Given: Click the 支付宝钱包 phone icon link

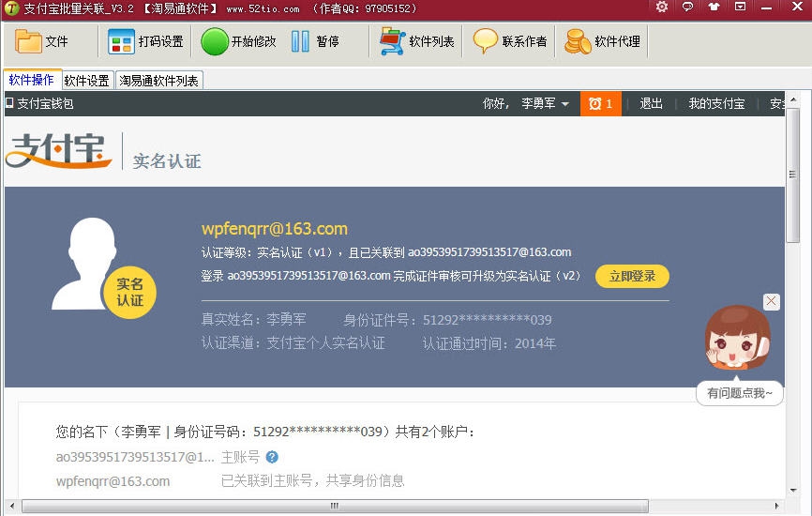Looking at the screenshot, I should point(39,103).
